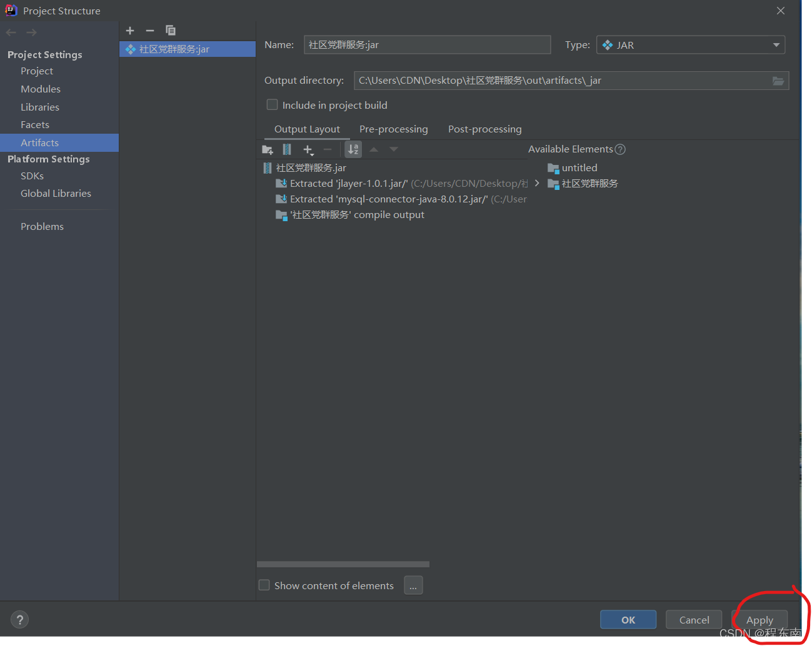Select Extracted 'jlayer-1.0.1.jar/' row

[401, 184]
